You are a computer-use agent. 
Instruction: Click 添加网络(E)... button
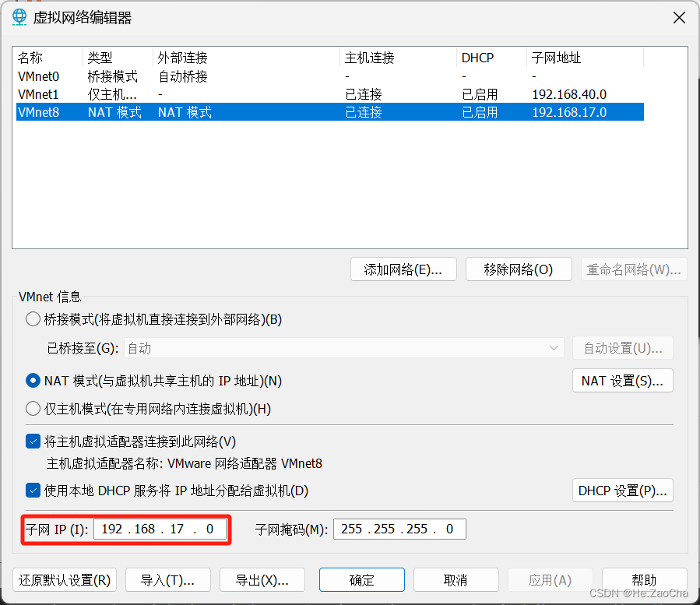[403, 269]
